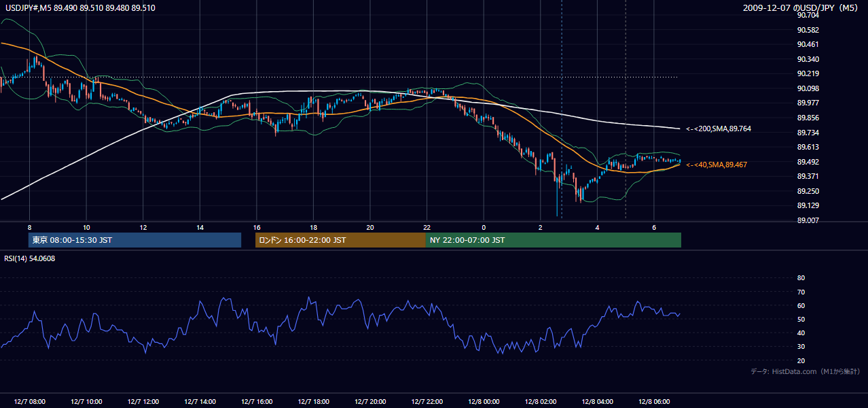
Task: Click price level 90.219 on the axis
Action: click(808, 73)
